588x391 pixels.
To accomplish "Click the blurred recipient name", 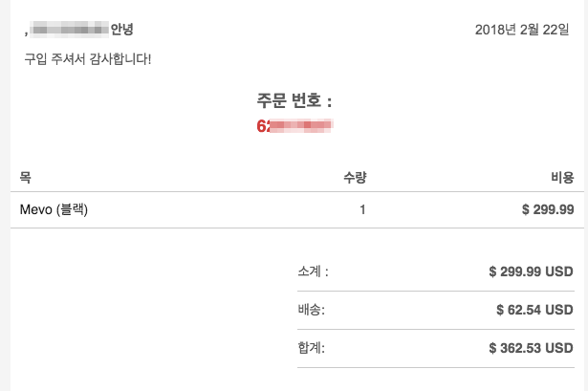I will 70,30.
